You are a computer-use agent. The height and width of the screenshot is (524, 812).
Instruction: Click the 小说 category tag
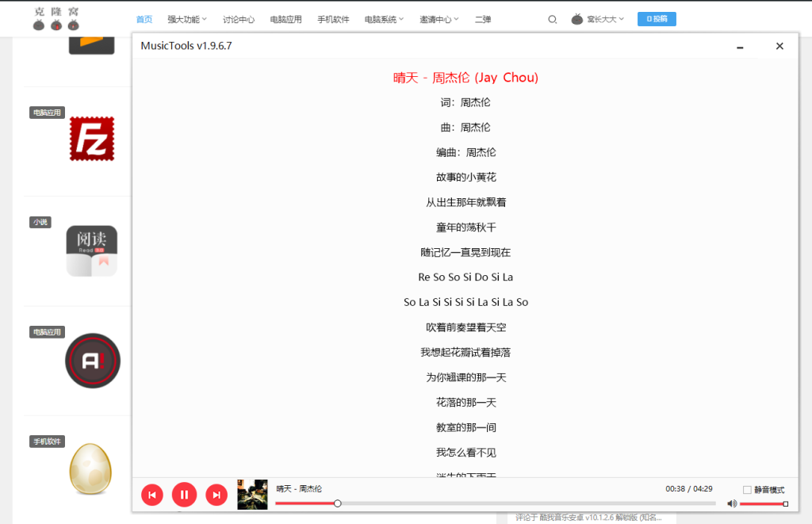pos(40,222)
